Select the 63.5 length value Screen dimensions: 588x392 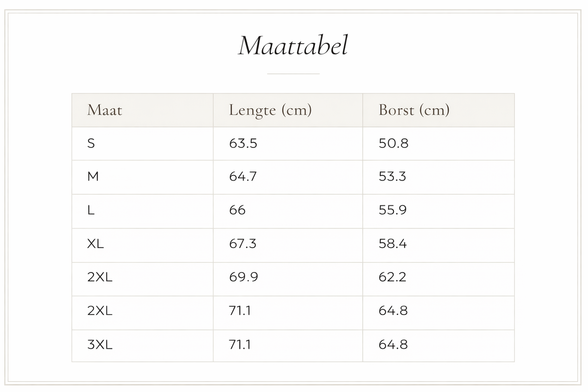[x=243, y=144]
